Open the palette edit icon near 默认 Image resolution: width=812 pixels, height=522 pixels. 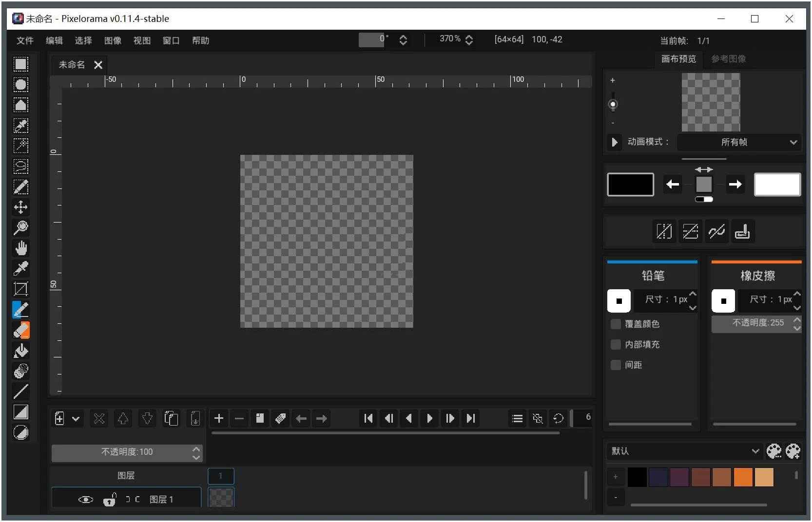(x=774, y=451)
